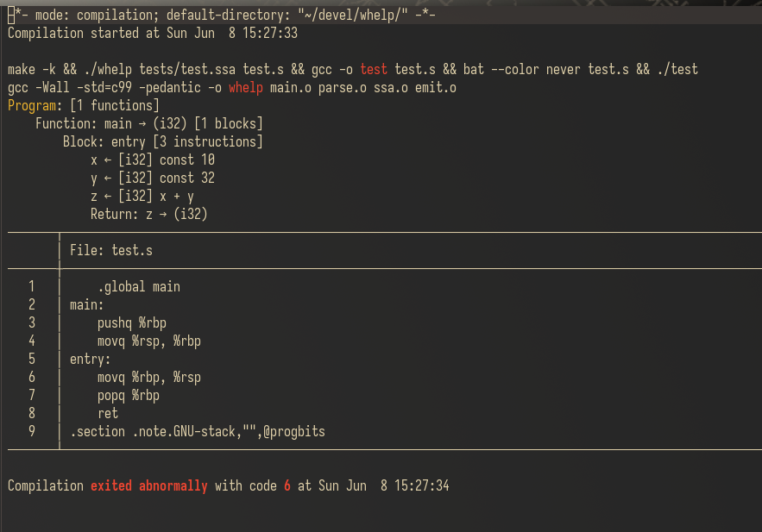This screenshot has height=532, width=762.
Task: Click the '.global main' directive
Action: point(139,286)
